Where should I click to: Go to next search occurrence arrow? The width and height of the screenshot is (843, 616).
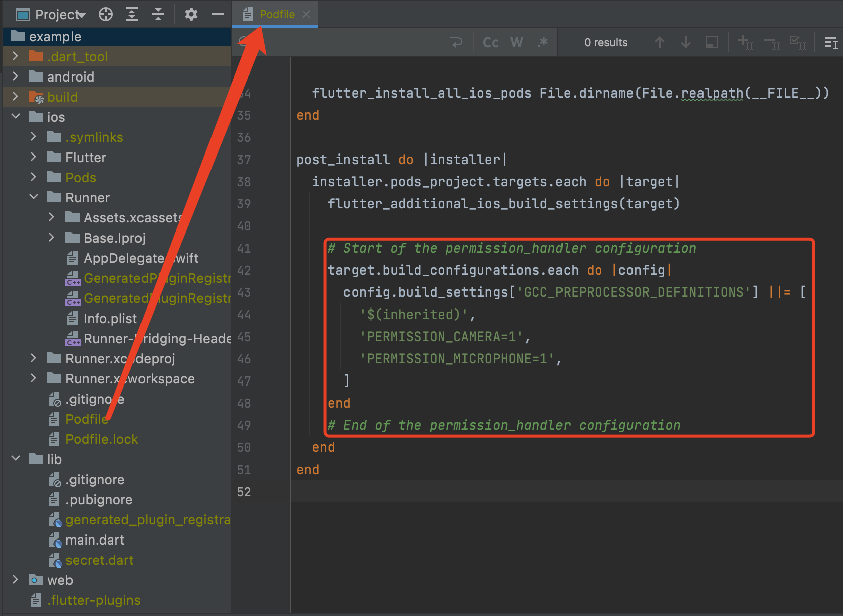685,43
